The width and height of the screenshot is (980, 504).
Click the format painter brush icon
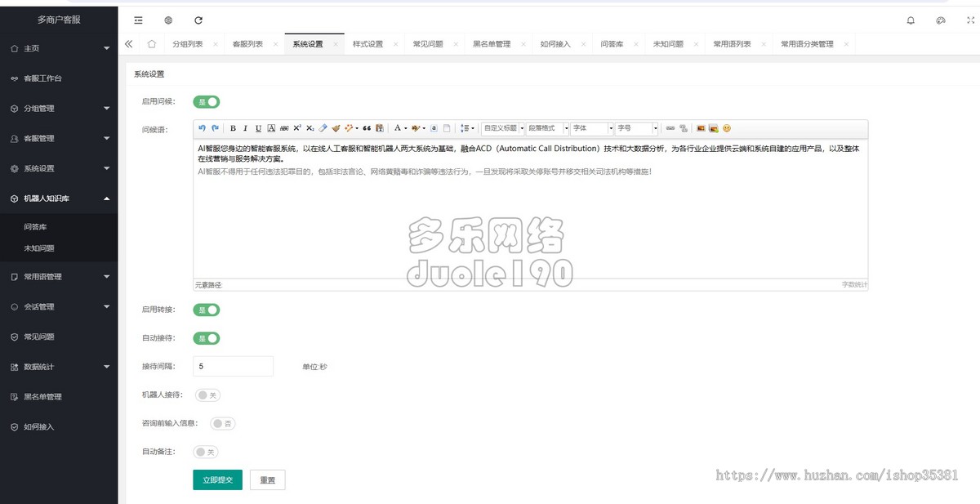[x=336, y=128]
